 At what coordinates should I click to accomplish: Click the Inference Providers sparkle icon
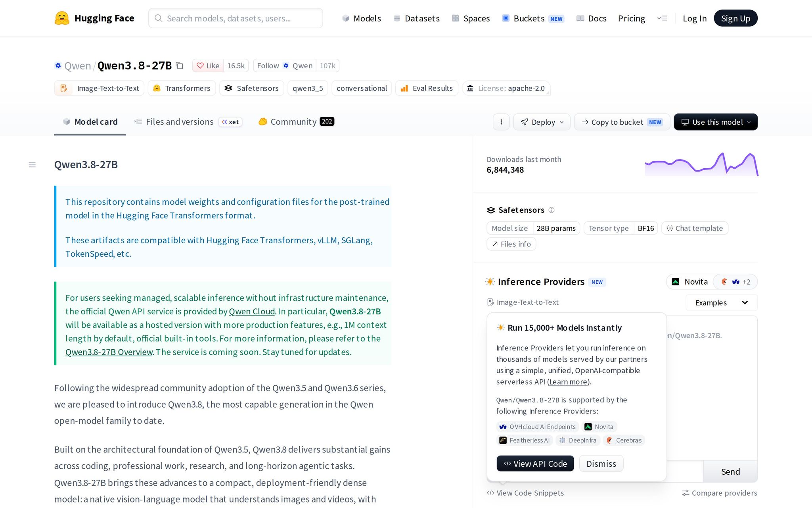(490, 282)
